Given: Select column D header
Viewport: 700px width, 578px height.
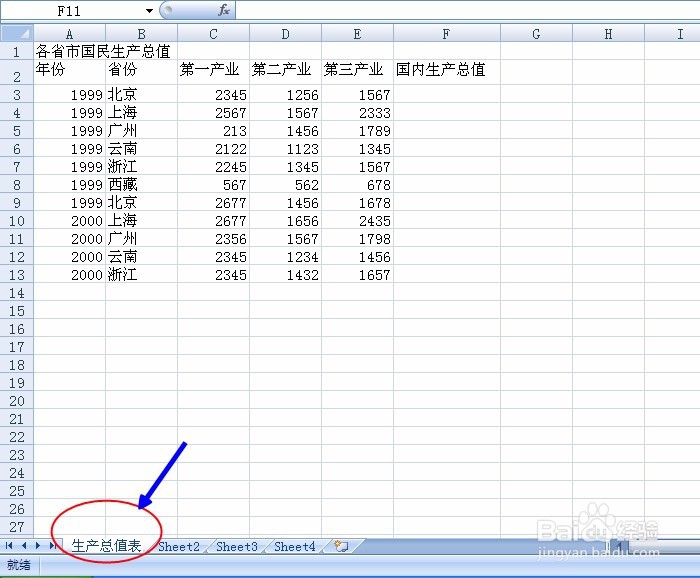Looking at the screenshot, I should (285, 33).
